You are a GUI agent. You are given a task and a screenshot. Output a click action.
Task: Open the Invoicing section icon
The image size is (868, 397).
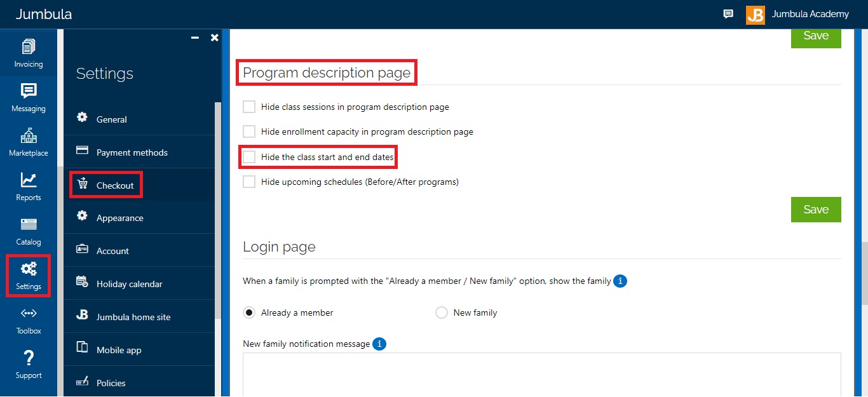(29, 47)
